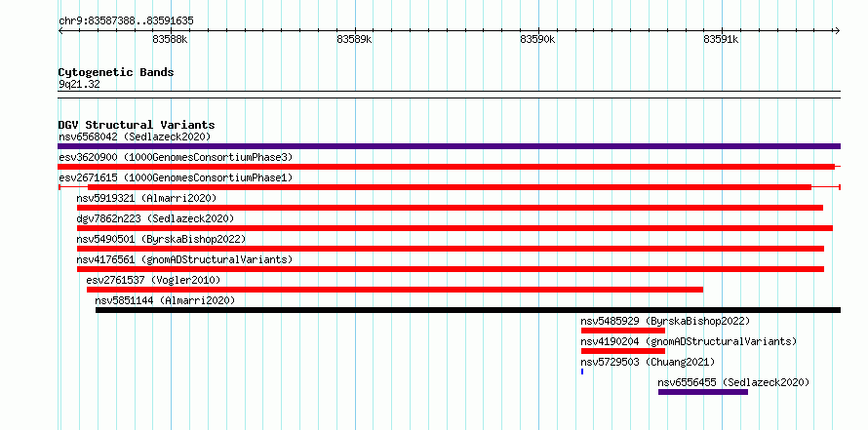Click the short red bar under nsv4190204

click(x=623, y=351)
